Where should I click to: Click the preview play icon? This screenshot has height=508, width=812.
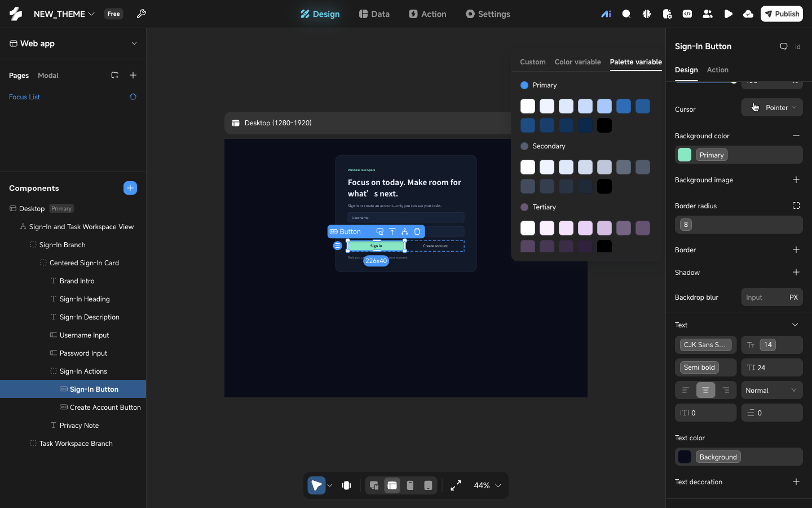pos(728,14)
